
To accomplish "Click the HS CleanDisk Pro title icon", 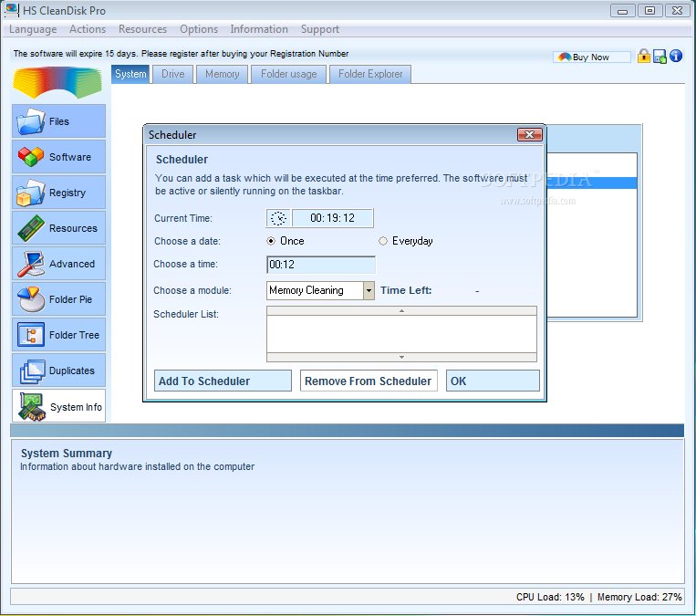I will click(12, 10).
